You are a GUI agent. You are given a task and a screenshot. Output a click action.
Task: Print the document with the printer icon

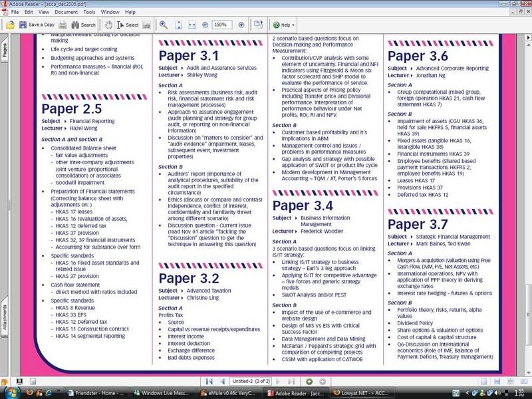coord(63,25)
